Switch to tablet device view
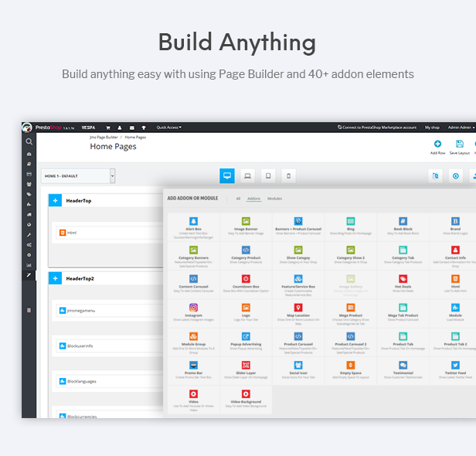476x456 pixels. (x=268, y=175)
